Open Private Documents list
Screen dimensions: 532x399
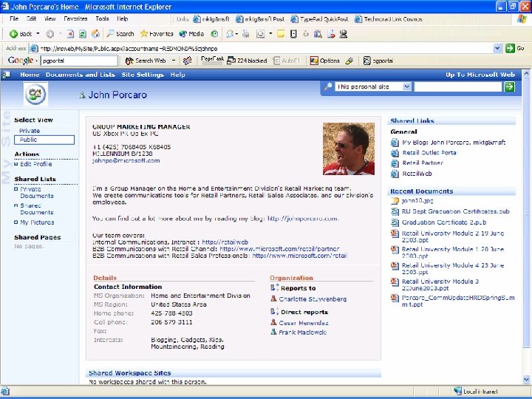pyautogui.click(x=37, y=192)
